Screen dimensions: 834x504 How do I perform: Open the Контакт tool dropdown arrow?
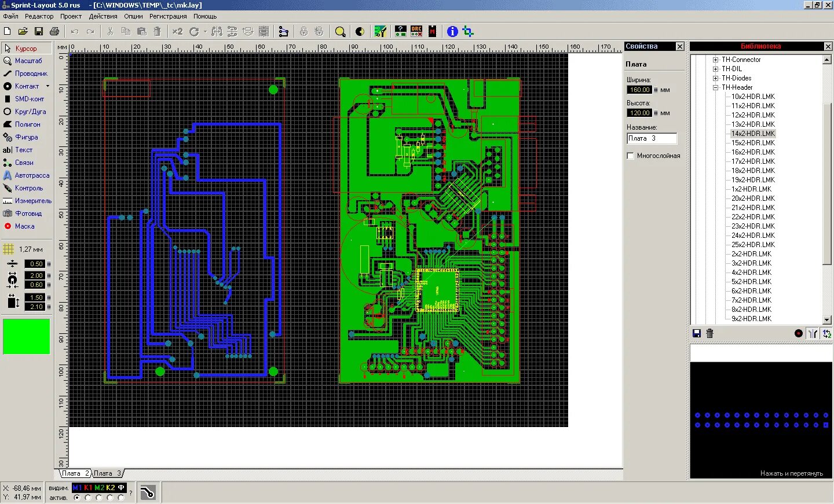click(47, 86)
